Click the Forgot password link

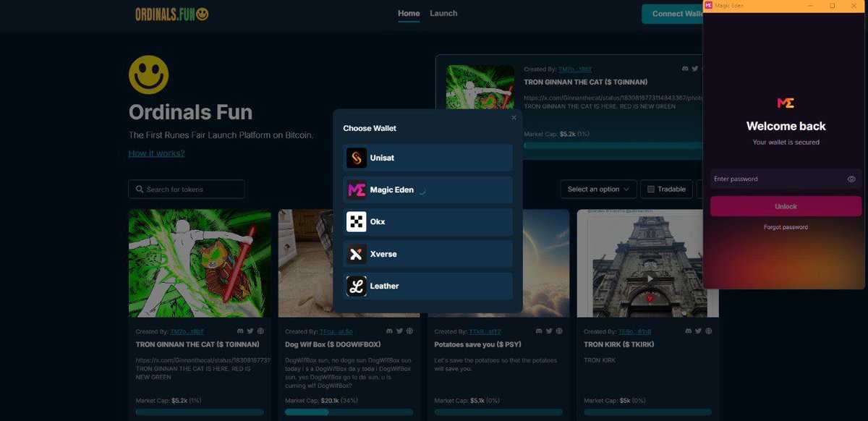(786, 227)
